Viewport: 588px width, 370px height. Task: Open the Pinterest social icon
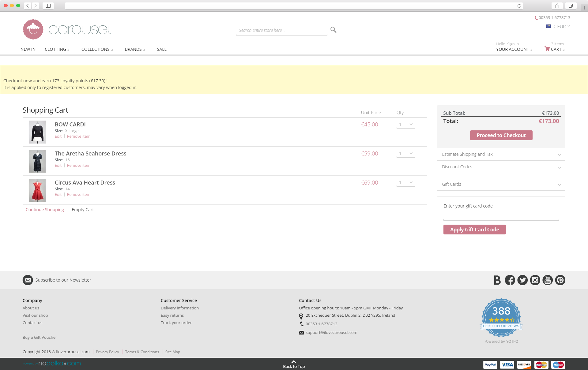click(x=560, y=280)
